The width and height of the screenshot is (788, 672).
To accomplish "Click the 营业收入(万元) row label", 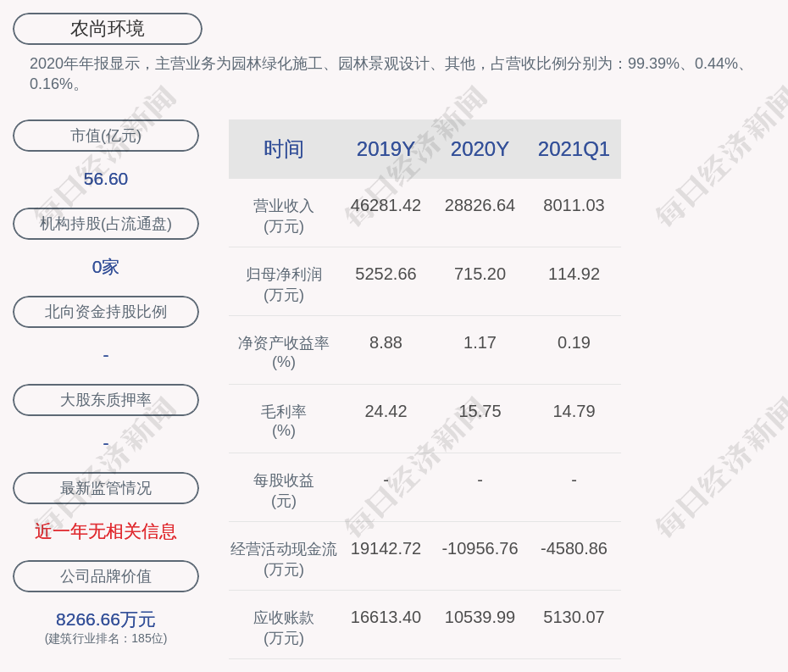I will 284,215.
